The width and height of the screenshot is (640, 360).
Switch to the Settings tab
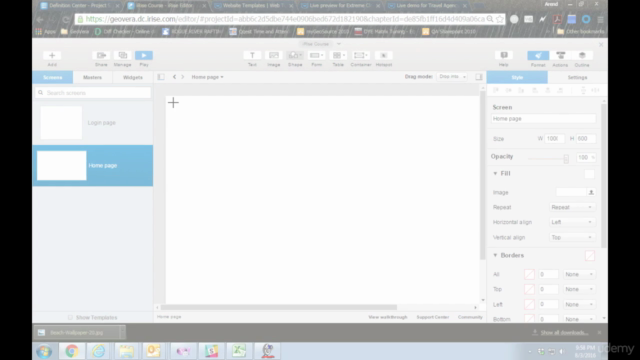pos(577,77)
